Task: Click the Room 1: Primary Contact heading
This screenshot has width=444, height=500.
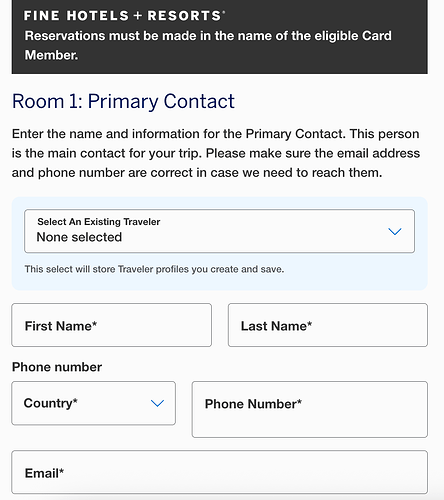Action: [123, 101]
